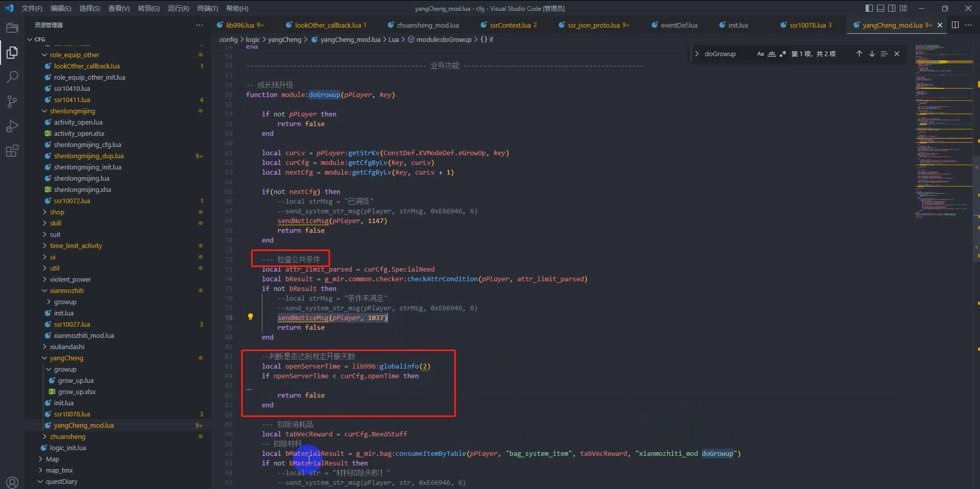Toggle Match Case in find widget
The height and width of the screenshot is (489, 980).
[x=760, y=54]
